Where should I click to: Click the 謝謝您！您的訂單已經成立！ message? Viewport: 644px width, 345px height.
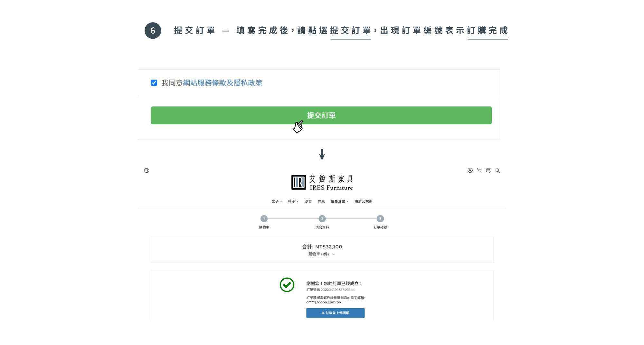coord(335,283)
